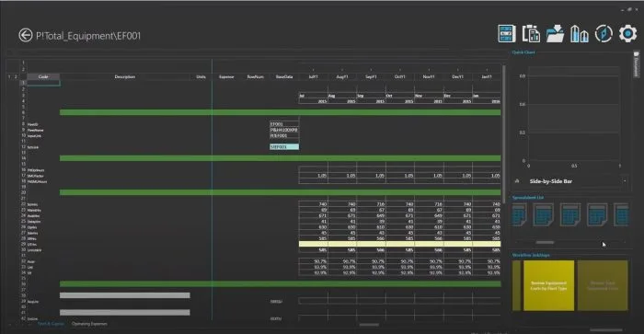Image resolution: width=644 pixels, height=334 pixels.
Task: Select the highlighted cyan cell in BaseData column
Action: pos(284,146)
